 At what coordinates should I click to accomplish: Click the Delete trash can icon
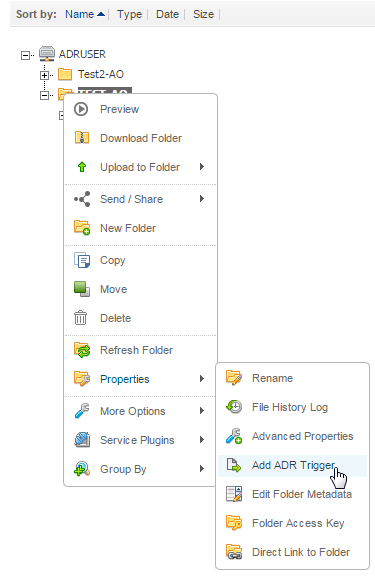click(81, 318)
